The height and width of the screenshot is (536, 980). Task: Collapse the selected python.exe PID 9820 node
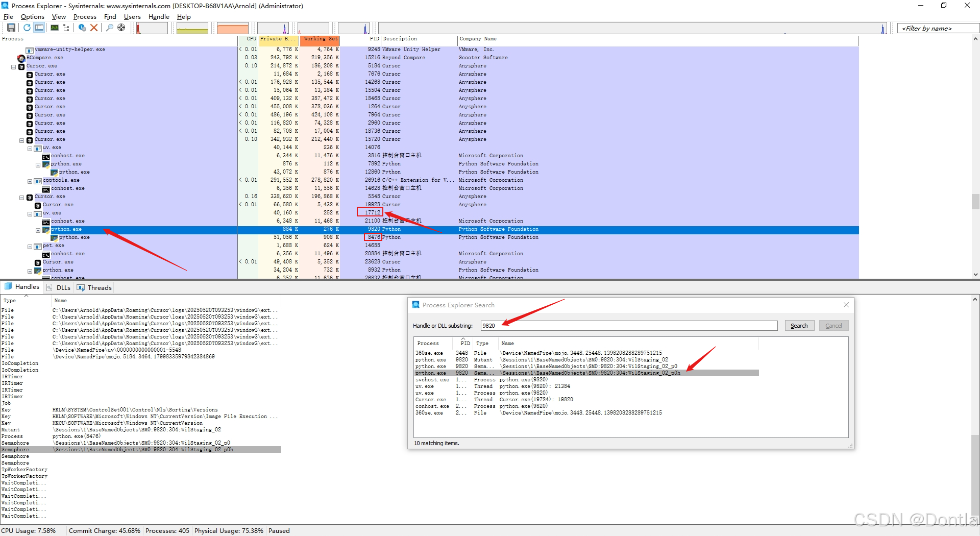(38, 230)
